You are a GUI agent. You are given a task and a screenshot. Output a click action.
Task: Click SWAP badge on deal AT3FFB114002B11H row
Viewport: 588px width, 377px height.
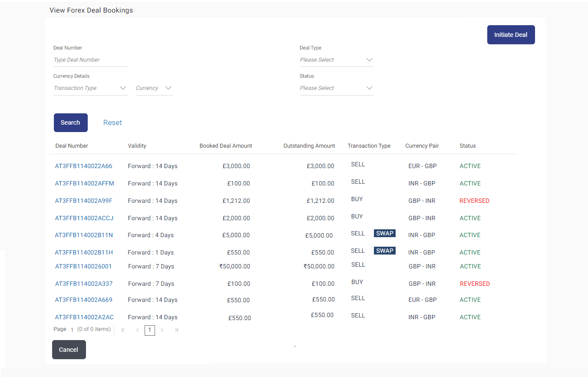pyautogui.click(x=385, y=251)
